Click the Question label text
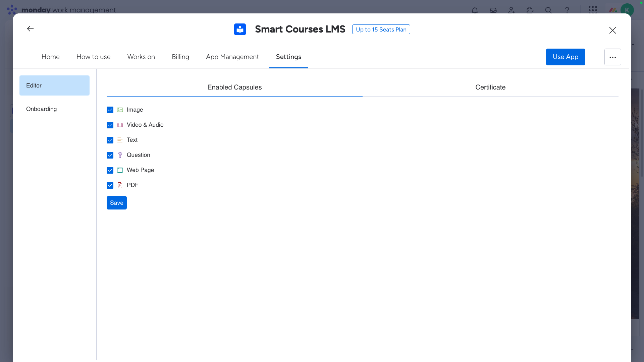The height and width of the screenshot is (362, 644). (139, 155)
